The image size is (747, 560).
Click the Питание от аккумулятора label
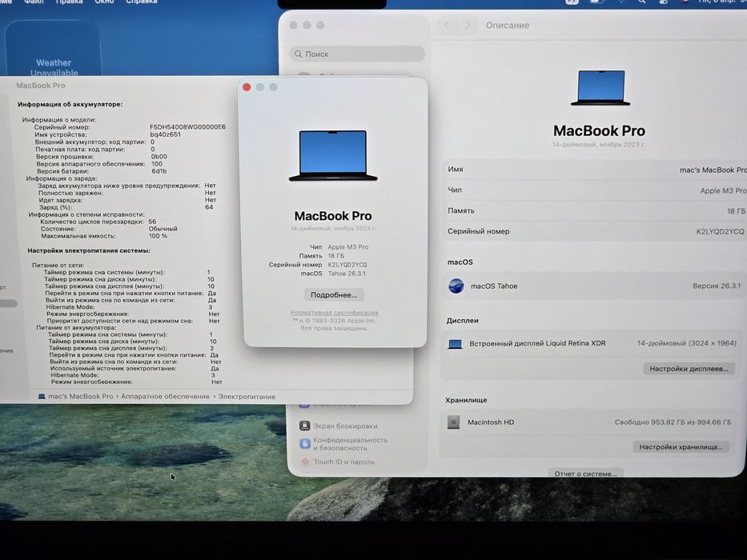pos(76,328)
